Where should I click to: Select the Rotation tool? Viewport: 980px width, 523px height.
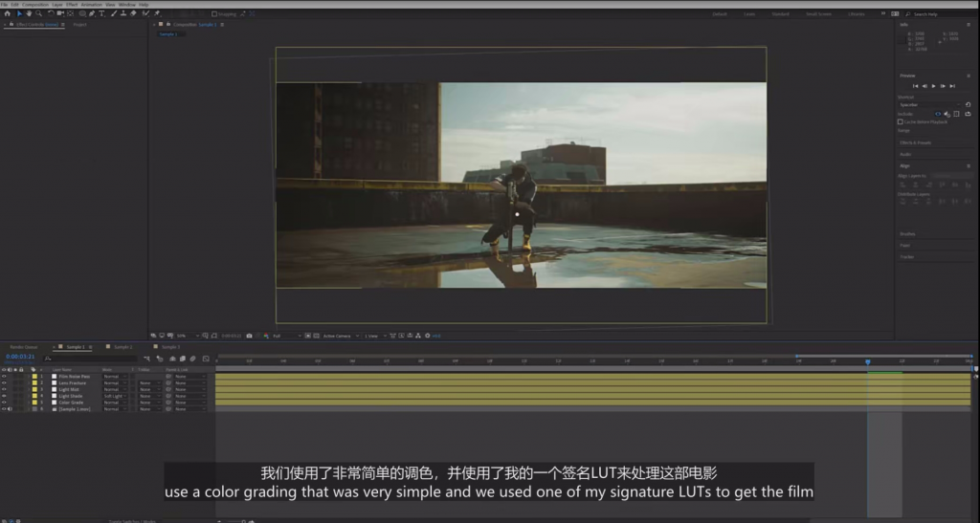51,13
